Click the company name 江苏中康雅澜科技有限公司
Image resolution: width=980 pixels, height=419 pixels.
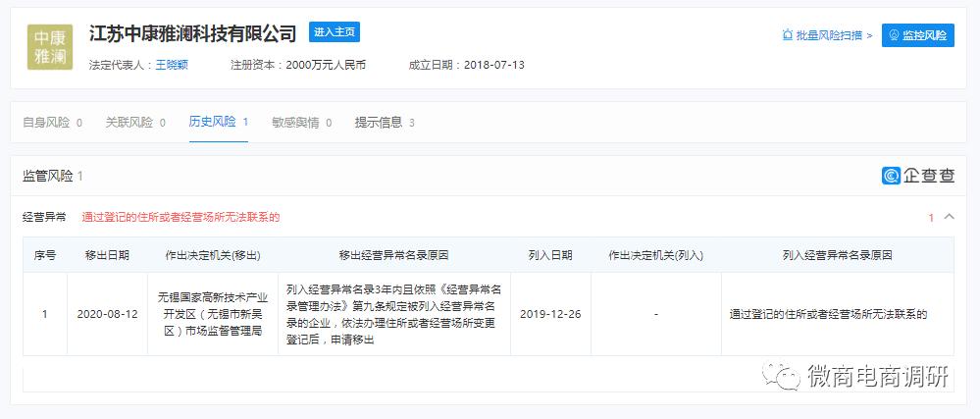coord(192,33)
